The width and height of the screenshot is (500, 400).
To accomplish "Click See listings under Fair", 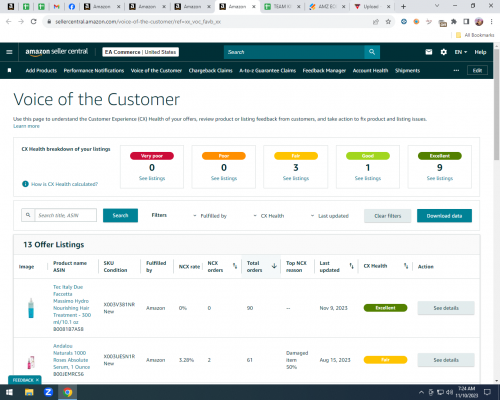I will [x=296, y=178].
